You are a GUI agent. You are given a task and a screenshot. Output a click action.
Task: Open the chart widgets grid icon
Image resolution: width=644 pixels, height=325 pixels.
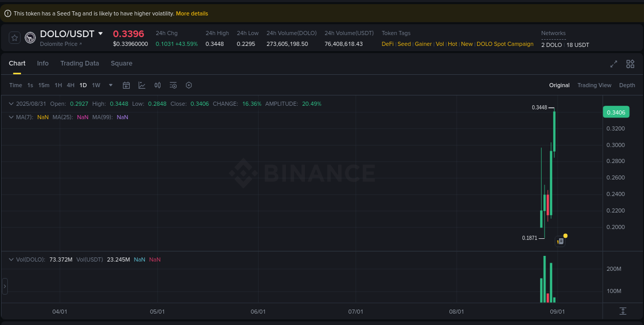click(630, 64)
